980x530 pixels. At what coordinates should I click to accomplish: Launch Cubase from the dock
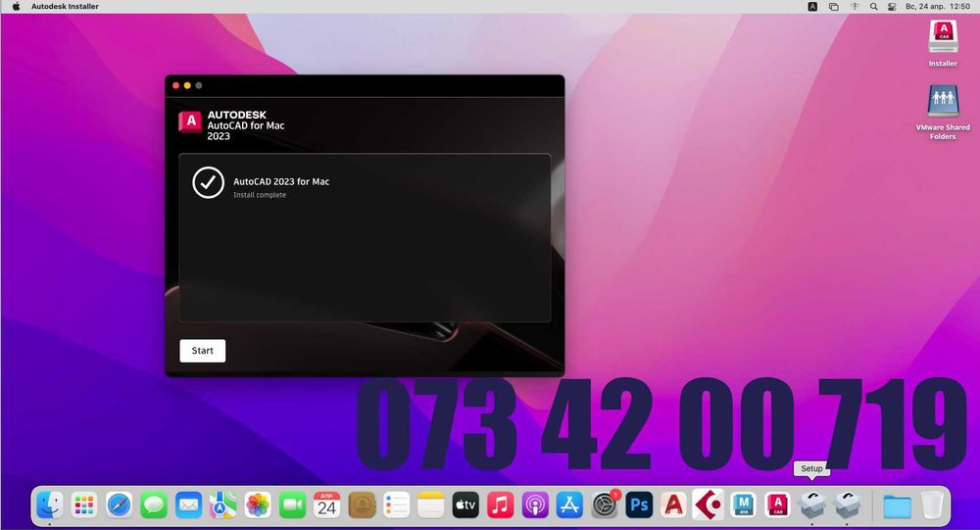point(709,505)
